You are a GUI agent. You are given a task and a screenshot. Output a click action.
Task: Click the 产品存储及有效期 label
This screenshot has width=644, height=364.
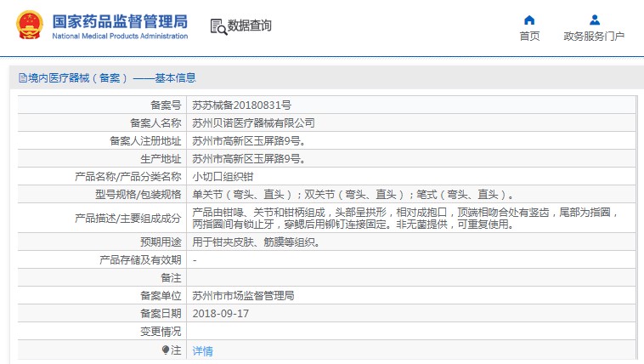click(140, 260)
